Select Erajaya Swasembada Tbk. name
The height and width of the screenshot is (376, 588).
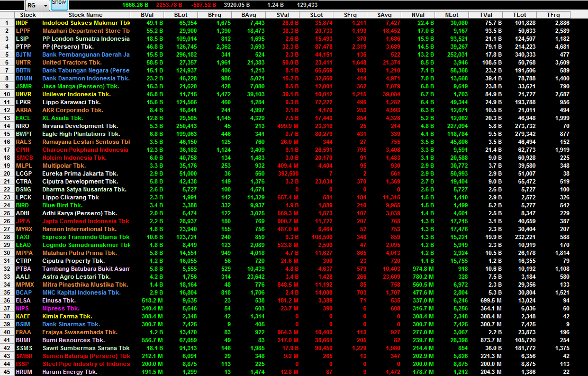(x=80, y=332)
